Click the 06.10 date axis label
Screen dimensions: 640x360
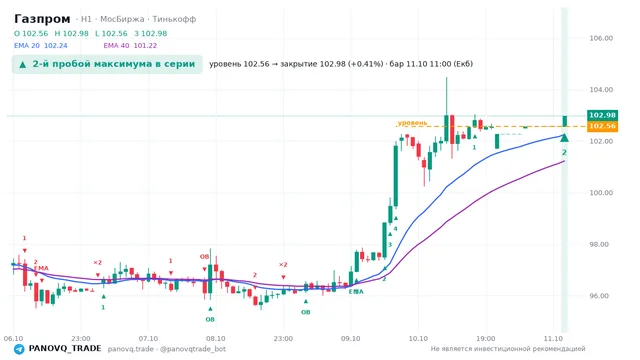[x=13, y=338]
